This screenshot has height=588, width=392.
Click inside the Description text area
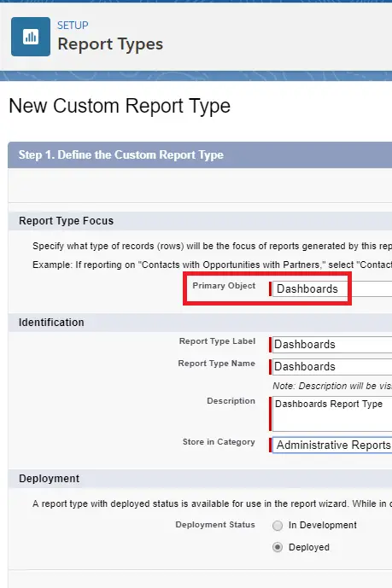(x=332, y=414)
